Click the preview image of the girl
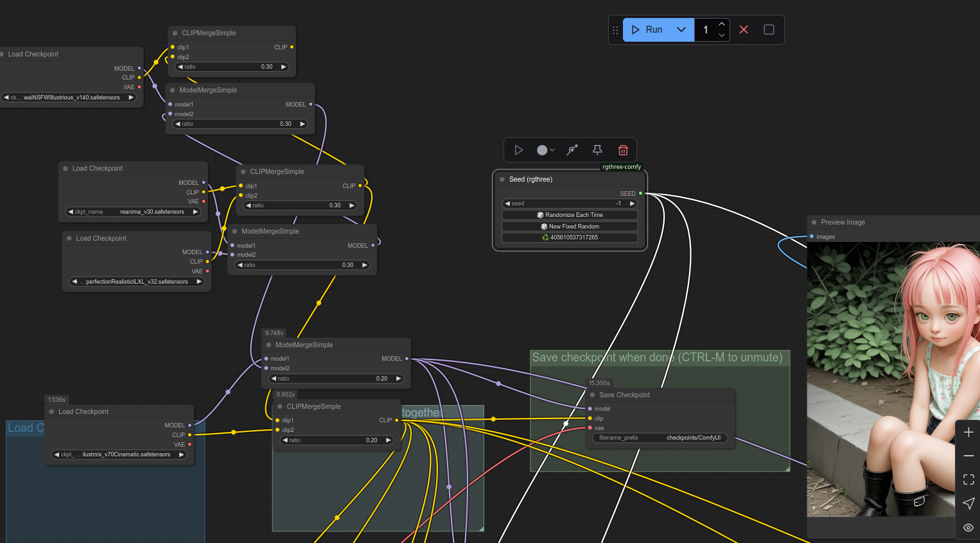The width and height of the screenshot is (980, 543). (893, 379)
